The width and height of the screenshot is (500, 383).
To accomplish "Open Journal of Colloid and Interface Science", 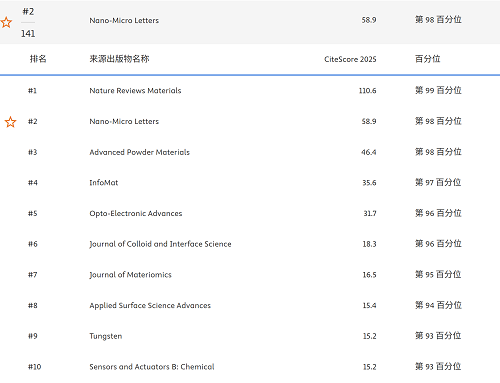I will point(160,244).
